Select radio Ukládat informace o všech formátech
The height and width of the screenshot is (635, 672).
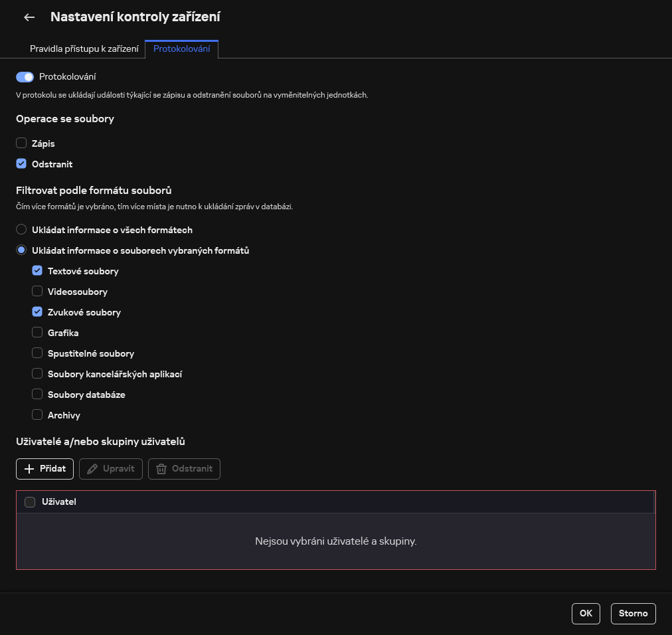click(21, 229)
